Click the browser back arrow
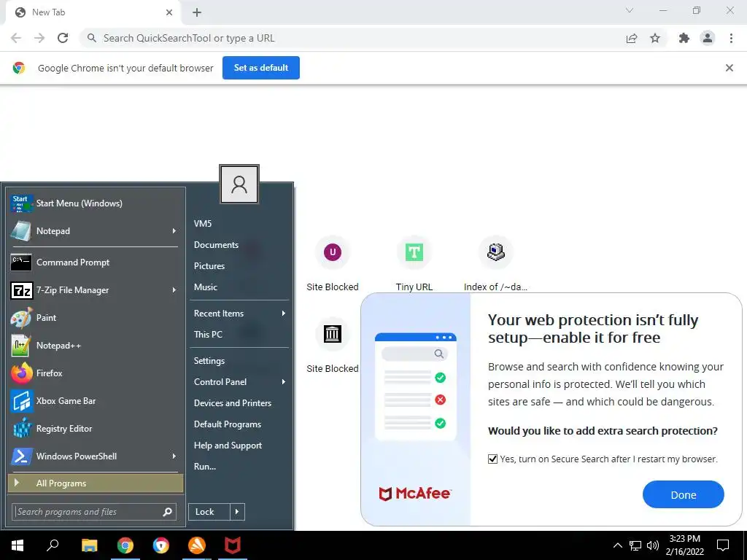This screenshot has width=747, height=560. [16, 38]
